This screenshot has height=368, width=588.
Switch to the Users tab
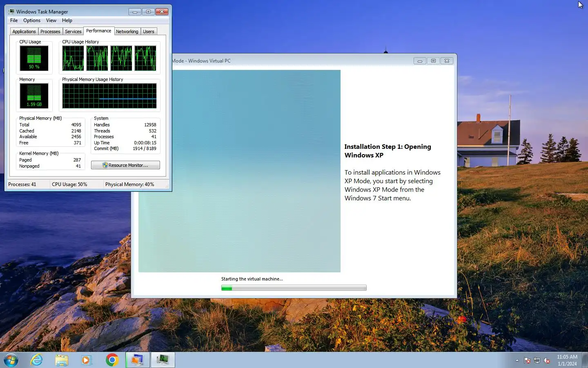[149, 31]
